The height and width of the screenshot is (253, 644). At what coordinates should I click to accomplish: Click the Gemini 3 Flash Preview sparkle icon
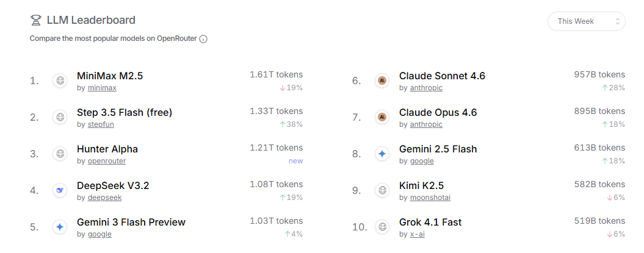coord(60,227)
